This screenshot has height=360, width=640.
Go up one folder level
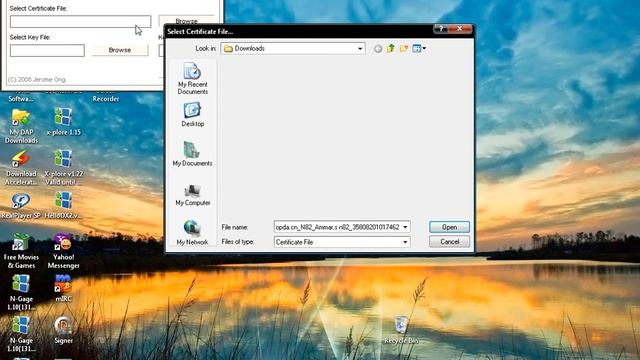[391, 49]
